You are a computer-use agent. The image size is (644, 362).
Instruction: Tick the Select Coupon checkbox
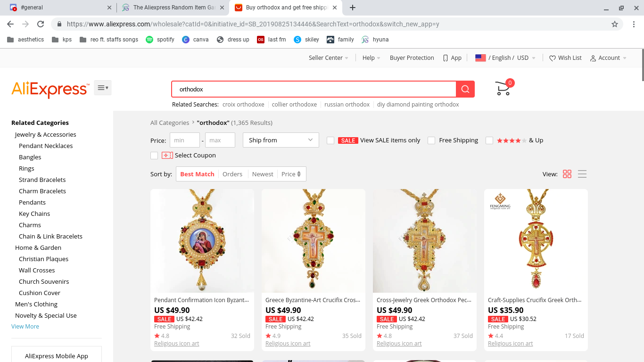[154, 156]
